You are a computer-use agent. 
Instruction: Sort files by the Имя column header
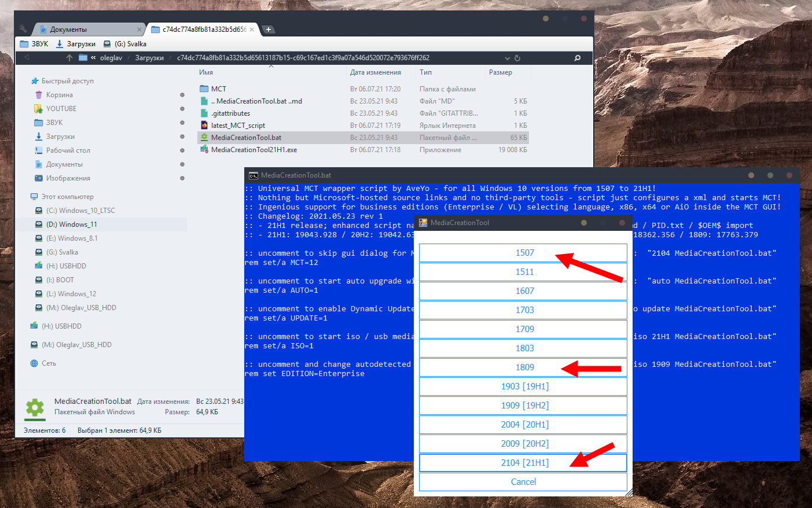point(206,72)
